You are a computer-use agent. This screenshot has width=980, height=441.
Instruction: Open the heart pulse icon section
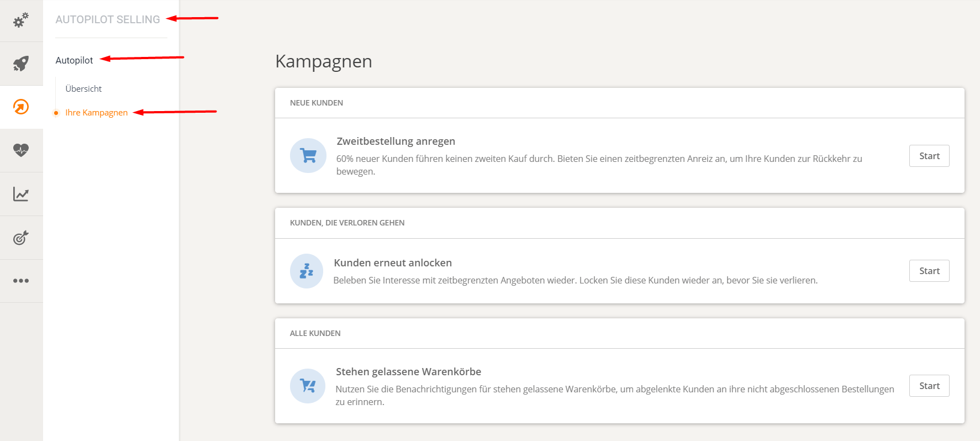21,150
